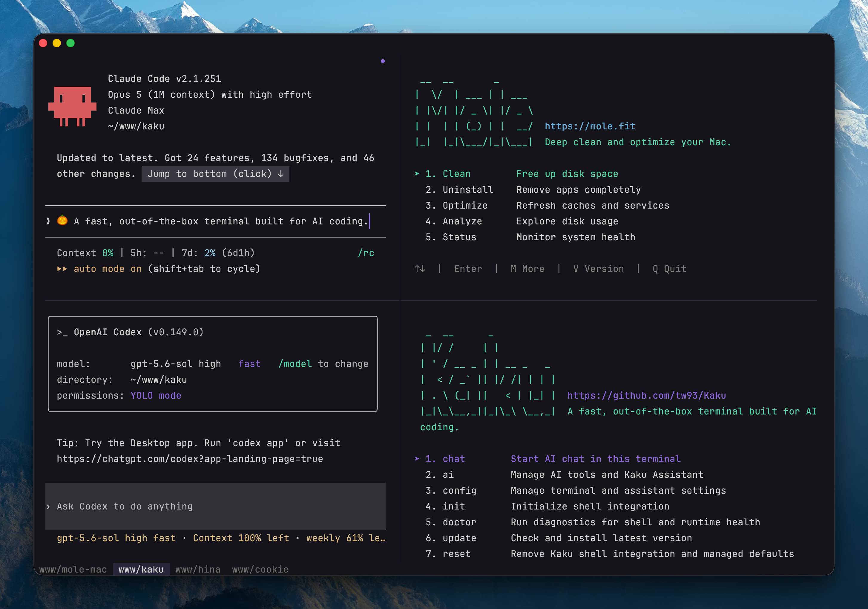Click OpenAI Codex (v0.149.0) title
This screenshot has height=609, width=868.
click(x=138, y=332)
